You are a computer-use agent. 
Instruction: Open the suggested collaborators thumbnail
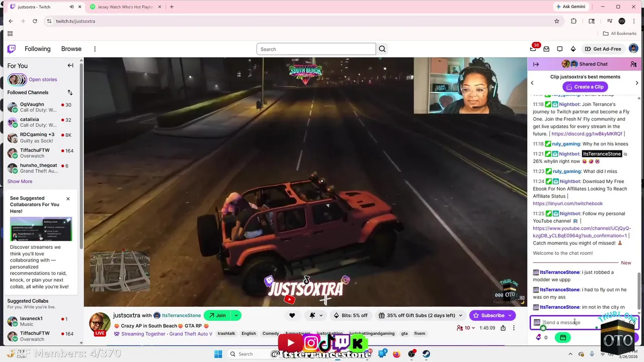click(x=41, y=229)
